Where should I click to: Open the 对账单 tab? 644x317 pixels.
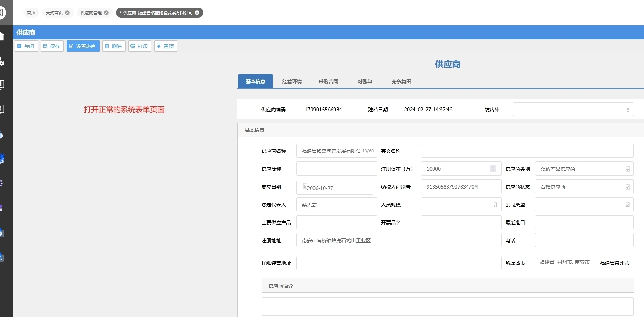[365, 81]
